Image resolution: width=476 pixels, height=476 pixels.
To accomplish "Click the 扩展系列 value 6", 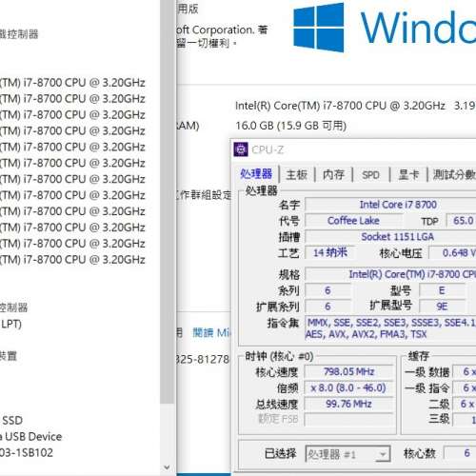I will 327,307.
